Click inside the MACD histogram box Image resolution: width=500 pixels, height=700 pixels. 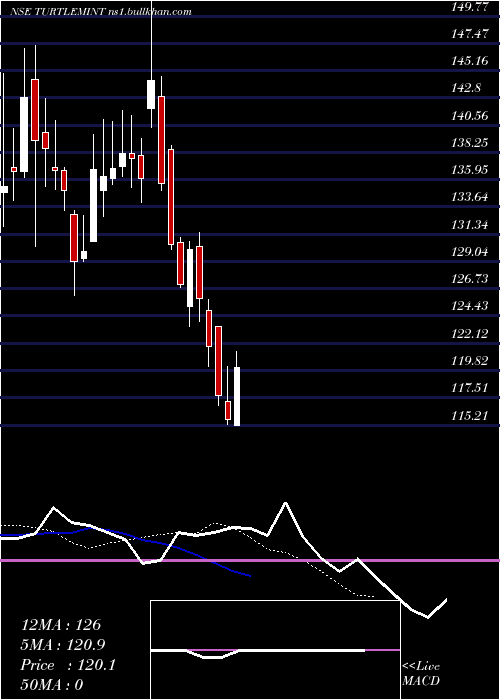[275, 650]
